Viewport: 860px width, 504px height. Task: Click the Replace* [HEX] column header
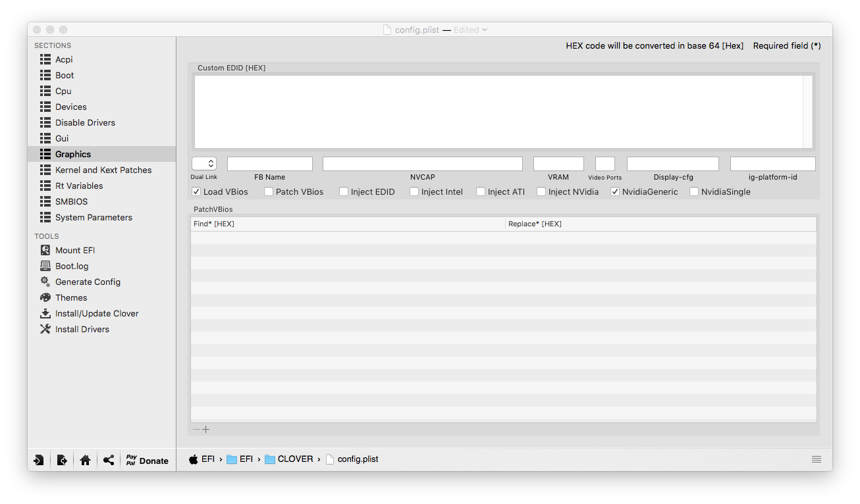coord(661,224)
